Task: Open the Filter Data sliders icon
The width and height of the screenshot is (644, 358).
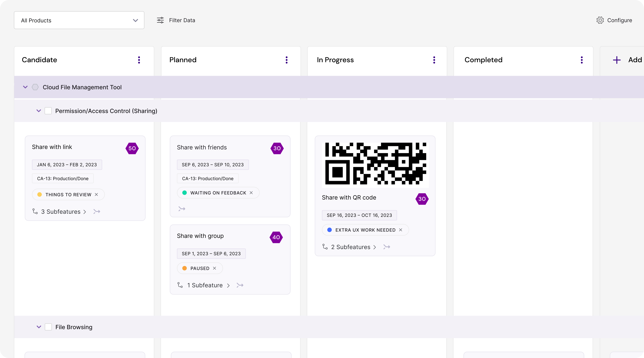Action: tap(160, 20)
